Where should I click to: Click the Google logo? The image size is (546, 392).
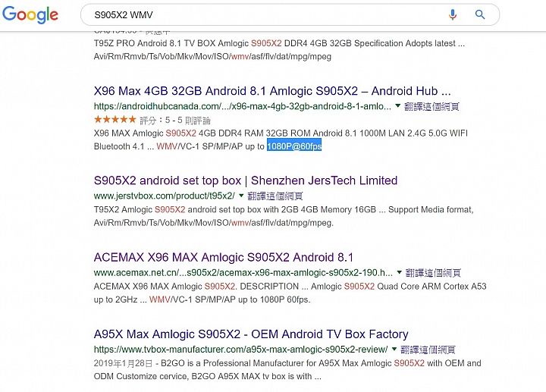click(30, 15)
